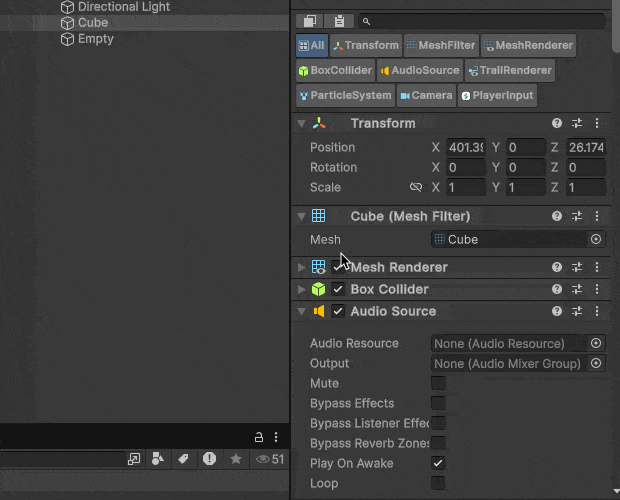Viewport: 620px width, 500px height.
Task: Click the favorites star icon
Action: [x=236, y=459]
